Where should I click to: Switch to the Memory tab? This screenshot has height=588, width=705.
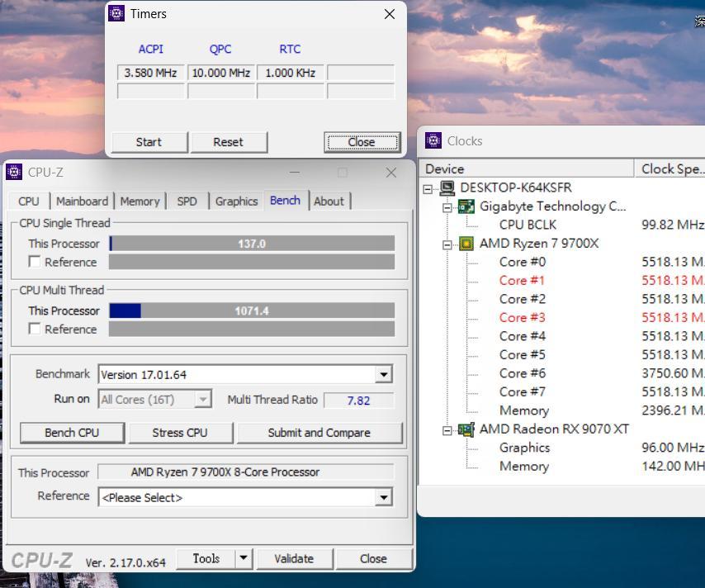(140, 201)
